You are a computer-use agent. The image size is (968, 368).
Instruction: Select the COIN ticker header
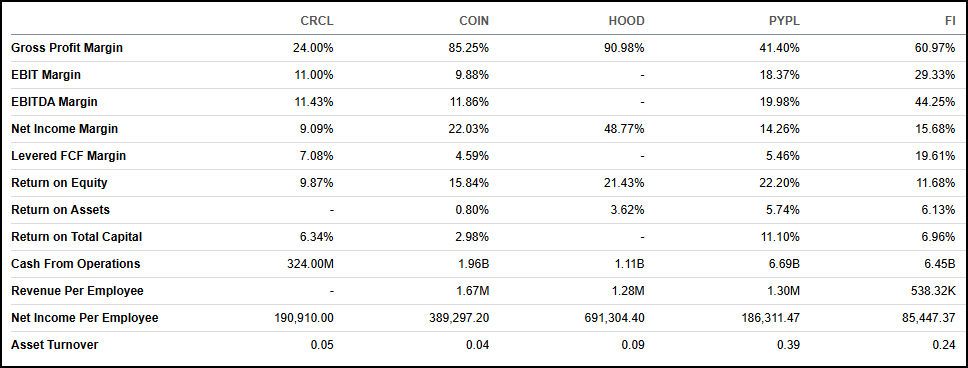point(474,21)
